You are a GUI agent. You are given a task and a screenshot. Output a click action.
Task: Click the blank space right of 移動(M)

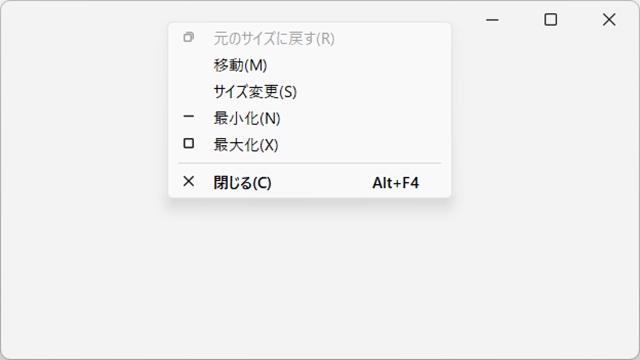click(357, 65)
